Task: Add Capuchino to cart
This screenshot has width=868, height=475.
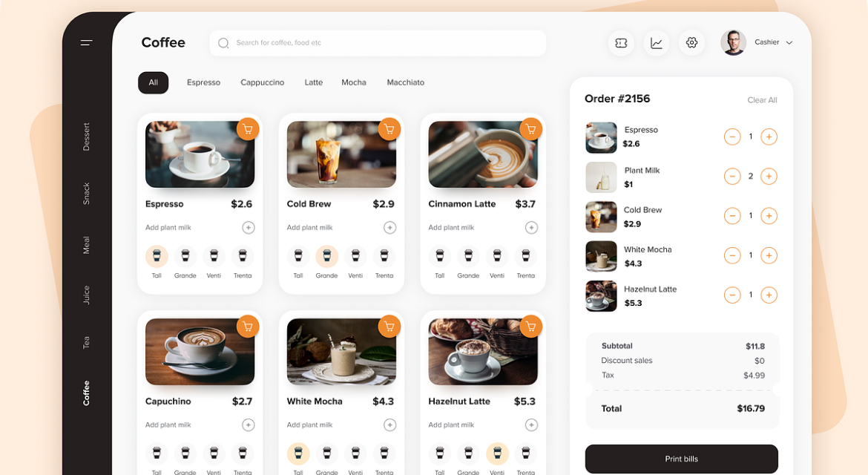Action: (248, 327)
